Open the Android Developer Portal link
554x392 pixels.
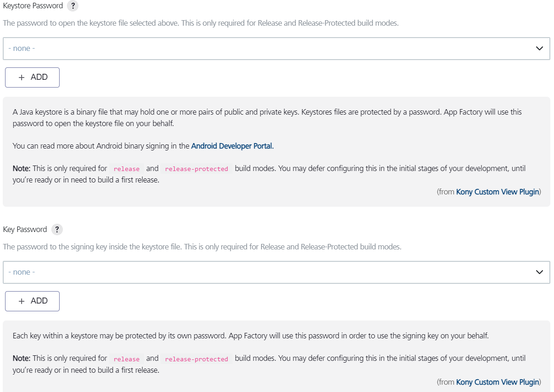point(232,146)
